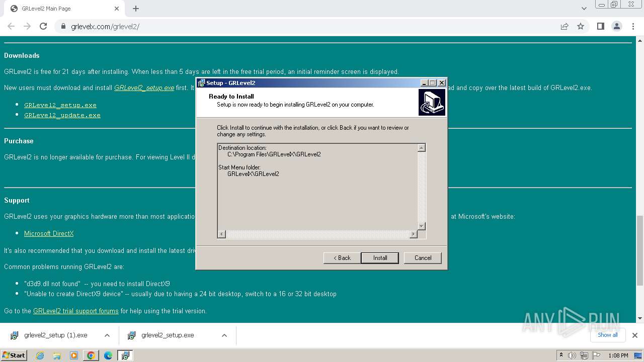Open Microsoft Edge from taskbar
644x362 pixels.
tap(108, 355)
